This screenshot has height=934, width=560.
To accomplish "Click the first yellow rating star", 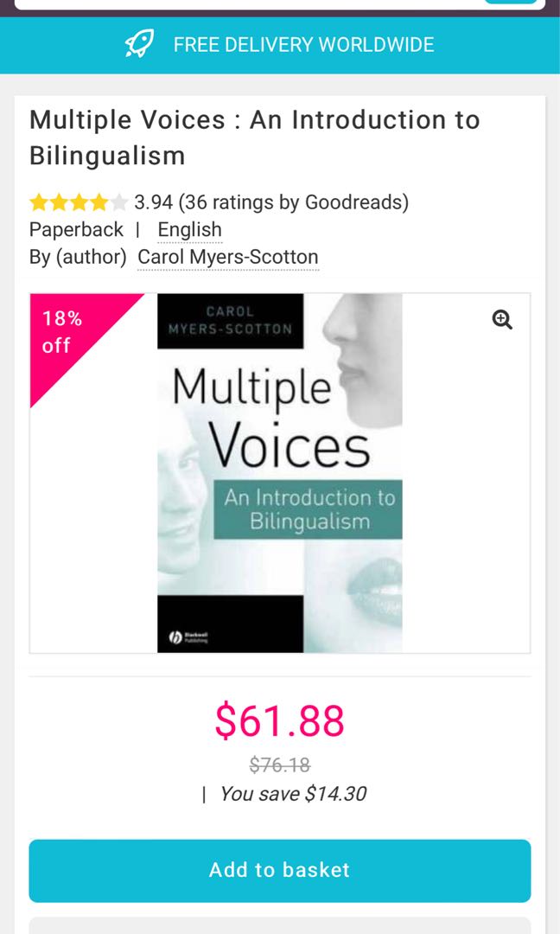I will click(x=38, y=202).
